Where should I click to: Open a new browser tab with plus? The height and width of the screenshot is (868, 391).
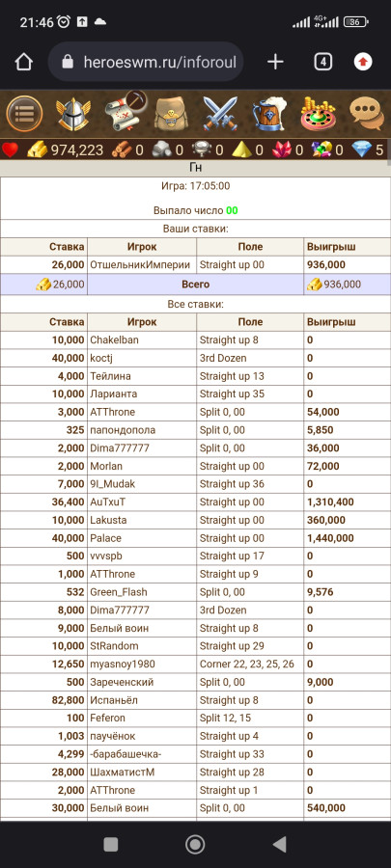(x=275, y=62)
